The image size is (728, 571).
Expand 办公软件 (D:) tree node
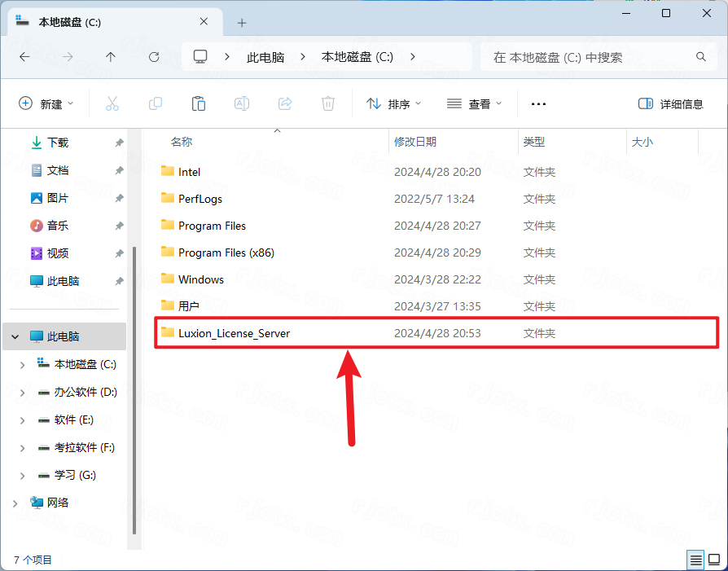(x=22, y=393)
